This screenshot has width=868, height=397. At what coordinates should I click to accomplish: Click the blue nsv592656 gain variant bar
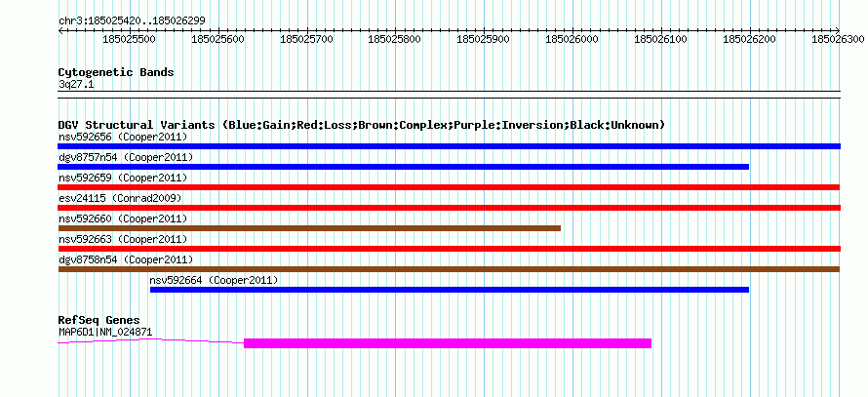coord(449,146)
